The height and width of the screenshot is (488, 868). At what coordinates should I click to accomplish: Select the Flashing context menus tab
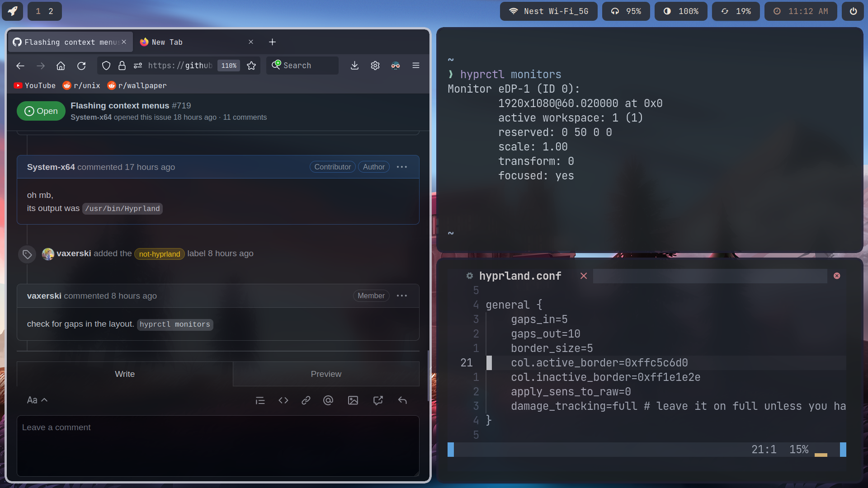[70, 42]
